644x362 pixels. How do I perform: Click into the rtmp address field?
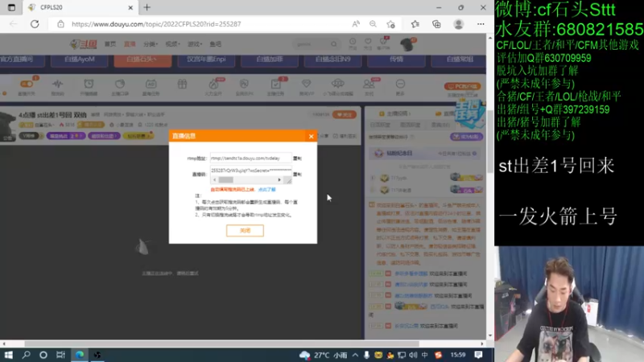250,158
